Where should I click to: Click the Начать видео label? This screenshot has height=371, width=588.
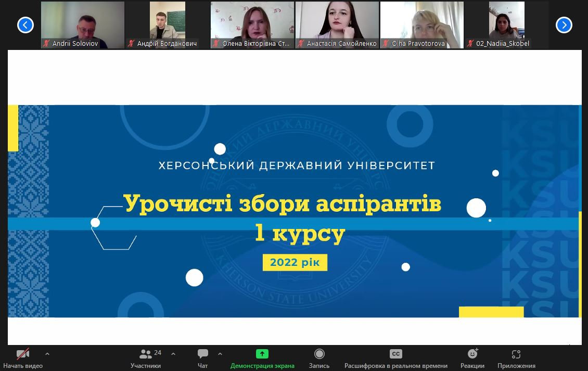click(x=23, y=366)
